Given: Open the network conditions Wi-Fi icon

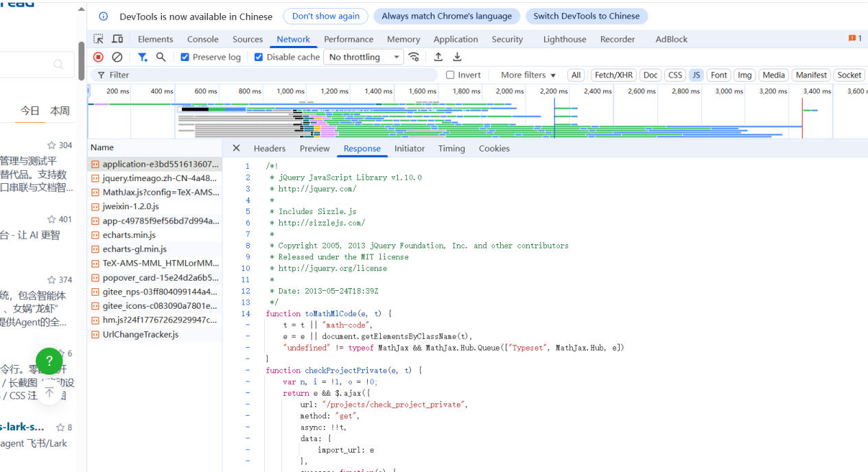Looking at the screenshot, I should [x=414, y=57].
